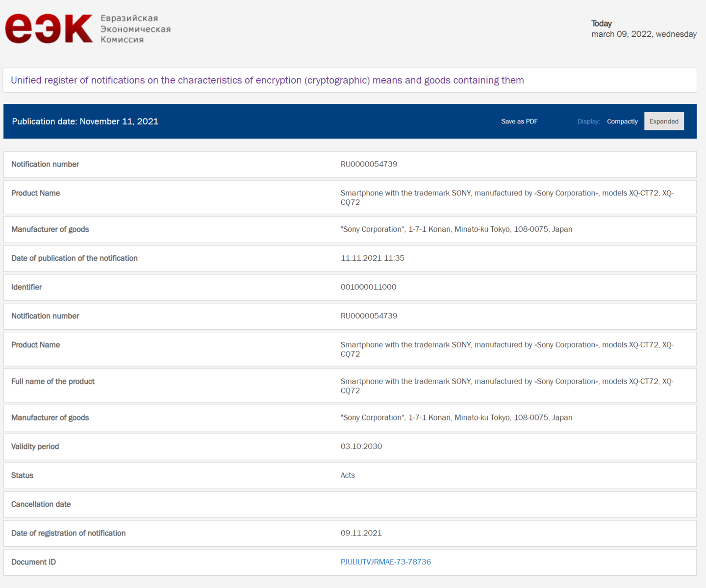Screen dimensions: 706x588
Task: Click the 'Validity period' label
Action: point(35,446)
